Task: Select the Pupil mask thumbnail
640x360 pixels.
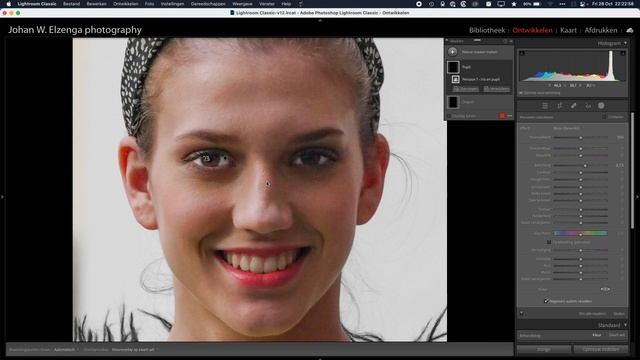Action: 453,67
